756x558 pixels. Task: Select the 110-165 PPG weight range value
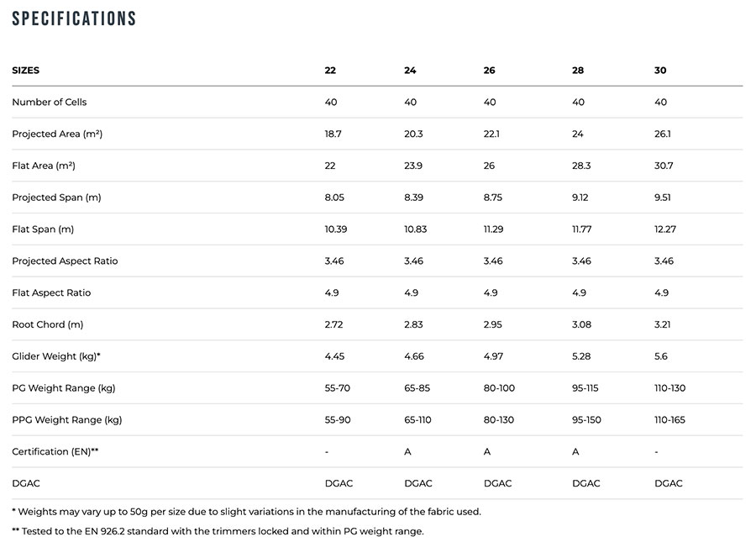click(670, 420)
